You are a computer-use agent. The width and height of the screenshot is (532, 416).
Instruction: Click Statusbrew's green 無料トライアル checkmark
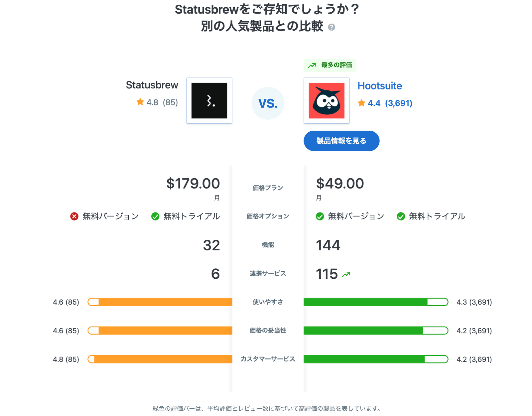155,216
